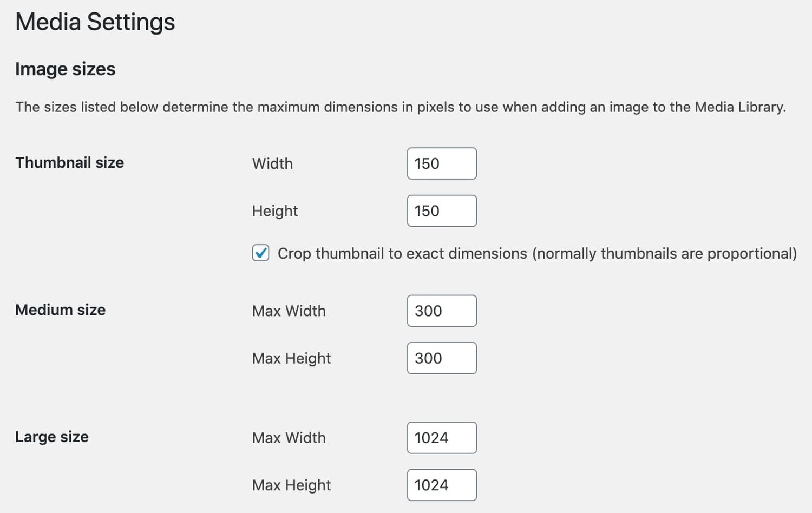
Task: Focus the Thumbnail size Height input field
Action: pyautogui.click(x=442, y=211)
